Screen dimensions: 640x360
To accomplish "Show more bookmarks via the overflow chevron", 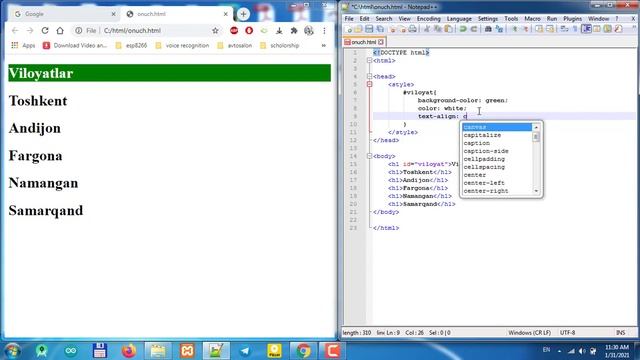I will [324, 45].
